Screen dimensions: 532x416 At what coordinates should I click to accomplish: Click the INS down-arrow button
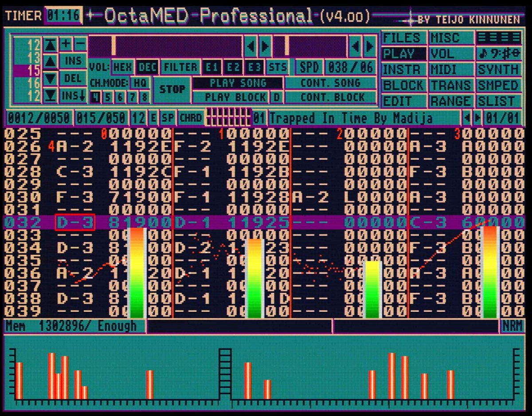click(73, 95)
